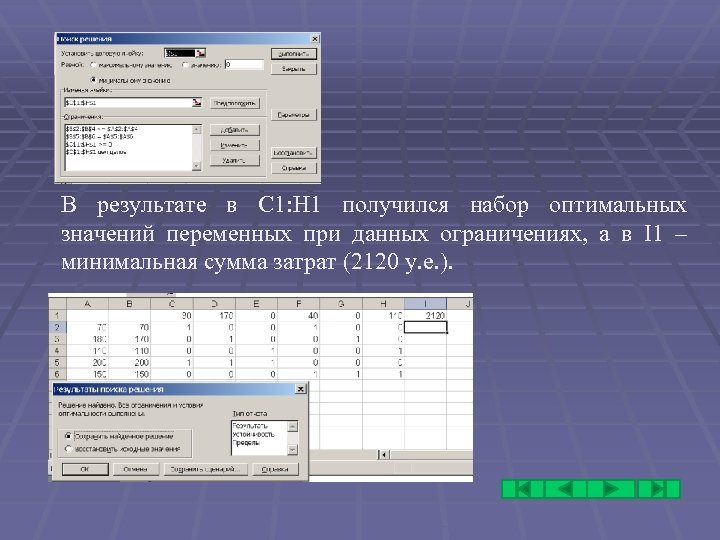Select Пределы report type
The height and width of the screenshot is (540, 720).
246,443
